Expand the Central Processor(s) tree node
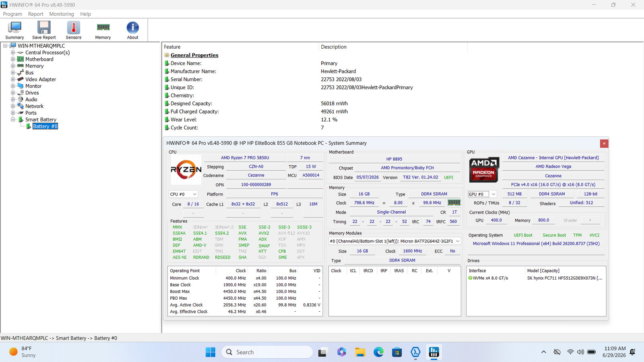The width and height of the screenshot is (644, 362). coord(13,53)
